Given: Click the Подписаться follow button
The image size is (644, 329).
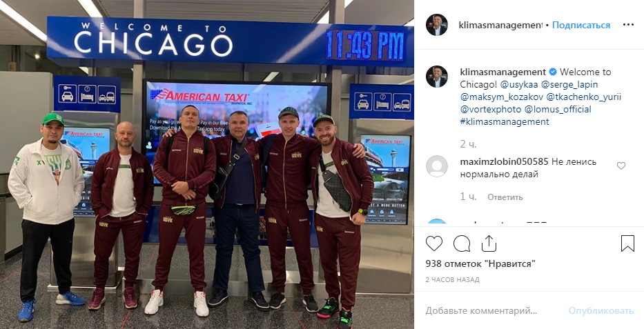Looking at the screenshot, I should [581, 25].
